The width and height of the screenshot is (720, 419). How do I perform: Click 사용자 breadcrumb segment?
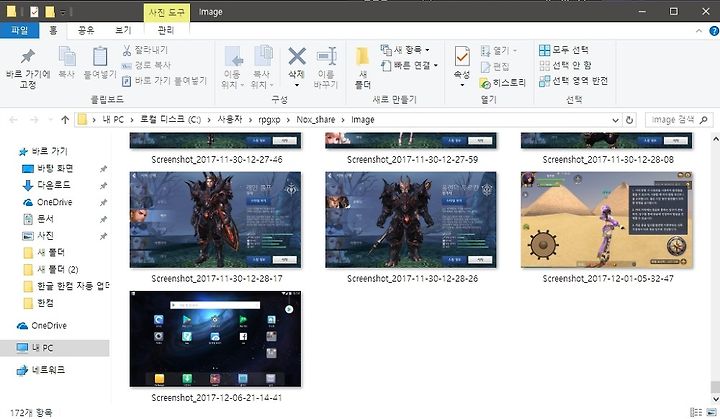230,120
